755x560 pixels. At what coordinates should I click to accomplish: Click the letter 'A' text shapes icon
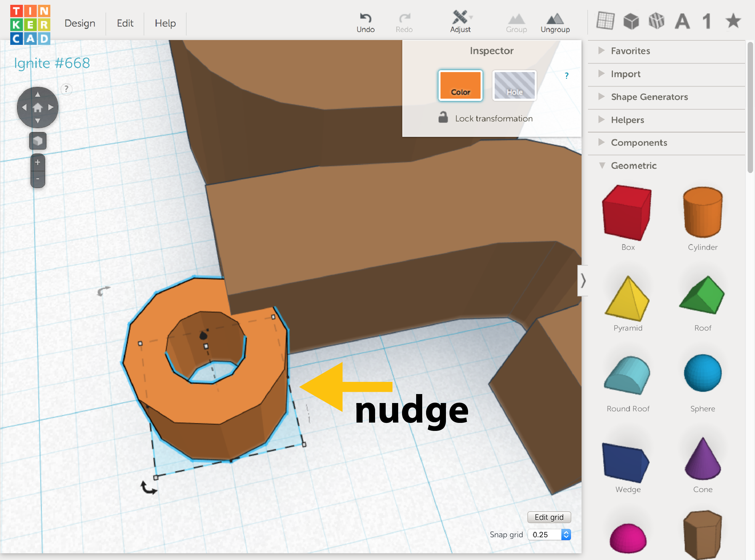coord(682,21)
